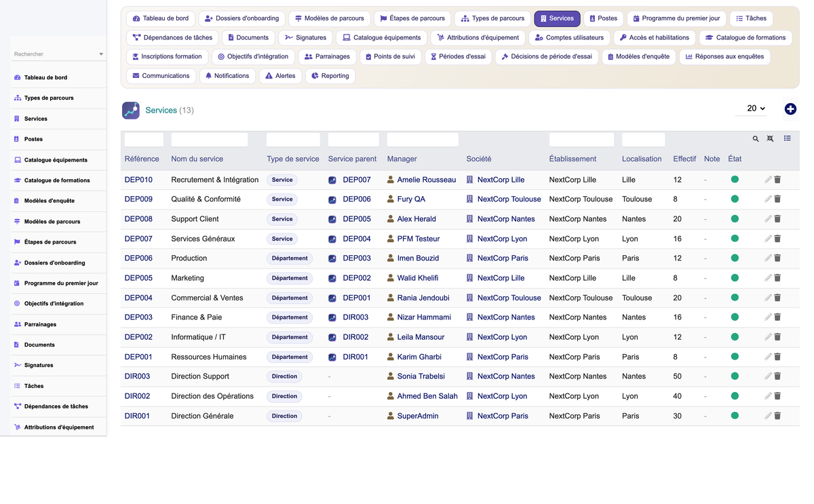This screenshot has width=814, height=504.
Task: Click the Finance & Paie trash icon
Action: click(777, 317)
